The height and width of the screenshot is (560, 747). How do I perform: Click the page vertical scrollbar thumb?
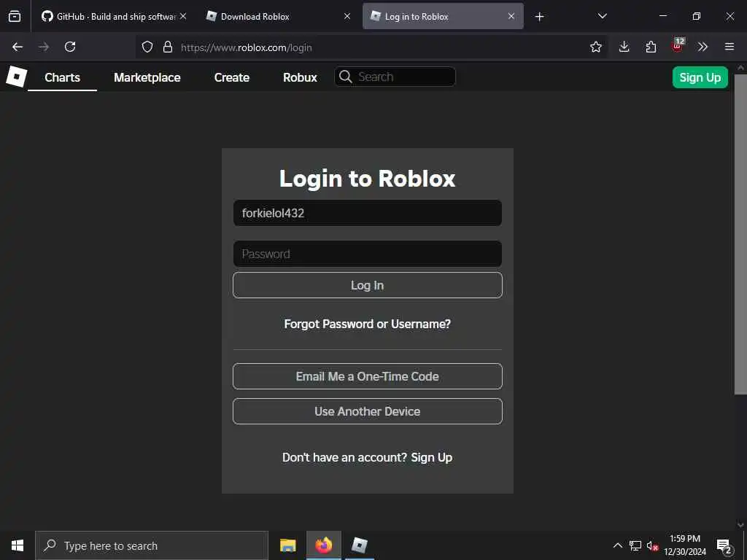tap(740, 233)
